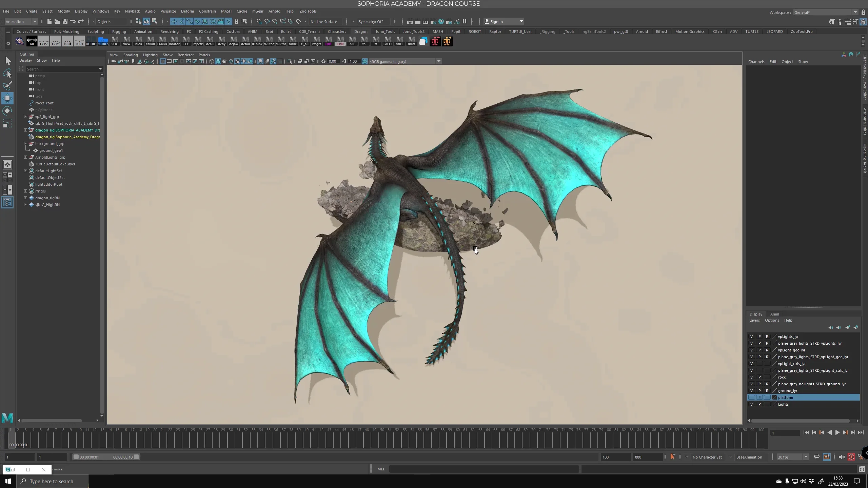Open the Script Editor icon
The height and width of the screenshot is (488, 868).
click(x=862, y=469)
